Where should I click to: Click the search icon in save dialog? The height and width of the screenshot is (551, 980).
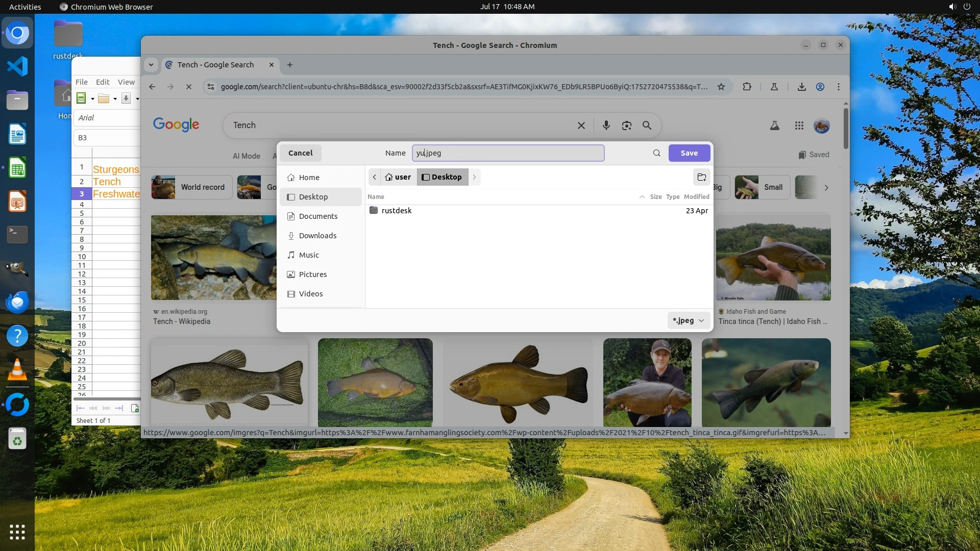656,153
